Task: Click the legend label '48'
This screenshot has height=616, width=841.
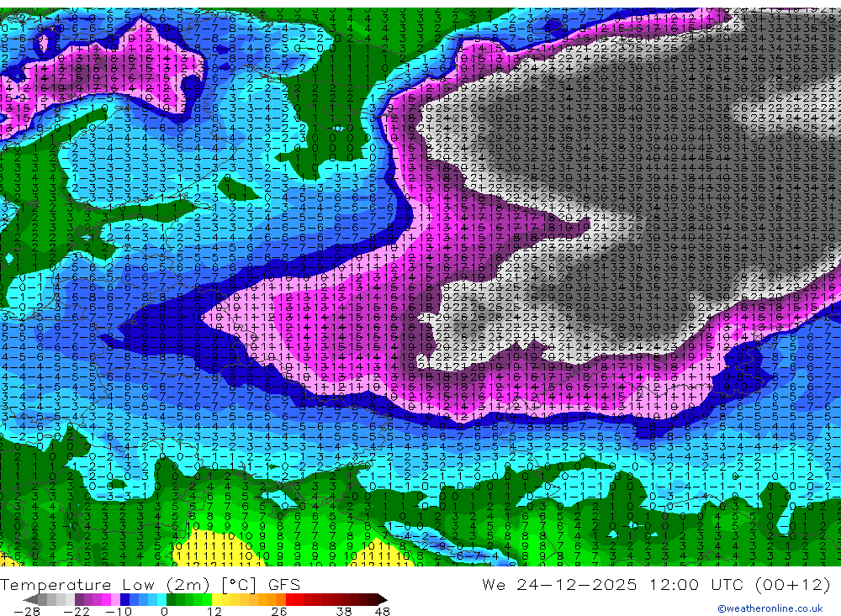Action: pos(383,612)
